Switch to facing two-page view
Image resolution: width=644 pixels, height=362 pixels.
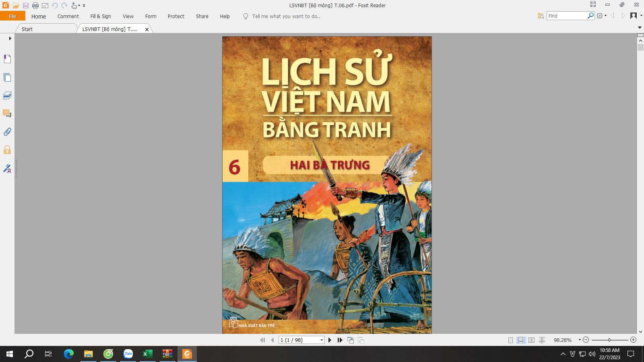click(531, 340)
